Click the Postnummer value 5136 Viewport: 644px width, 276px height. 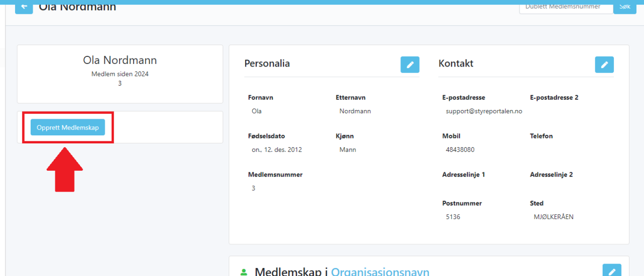(453, 217)
